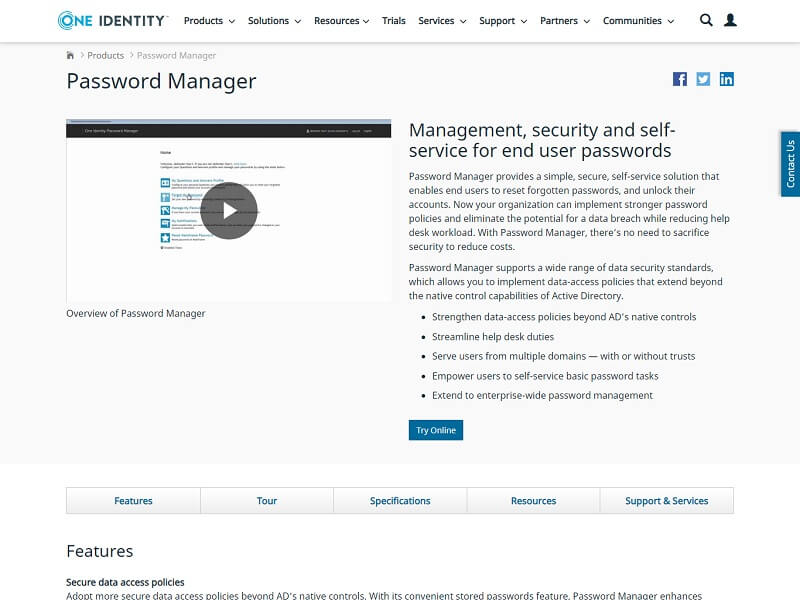
Task: Play the Password Manager overview video
Action: [x=229, y=211]
